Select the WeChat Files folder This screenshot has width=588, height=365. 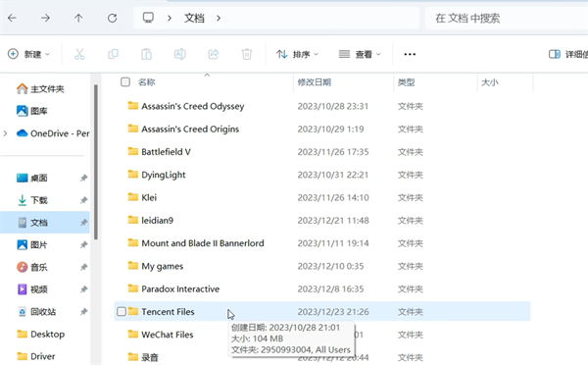[x=168, y=335]
